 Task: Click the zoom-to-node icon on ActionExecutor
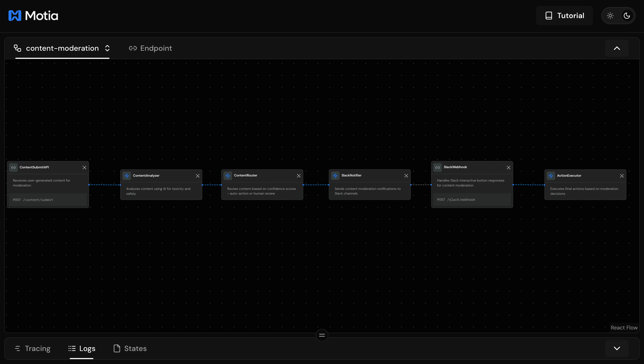(x=622, y=176)
